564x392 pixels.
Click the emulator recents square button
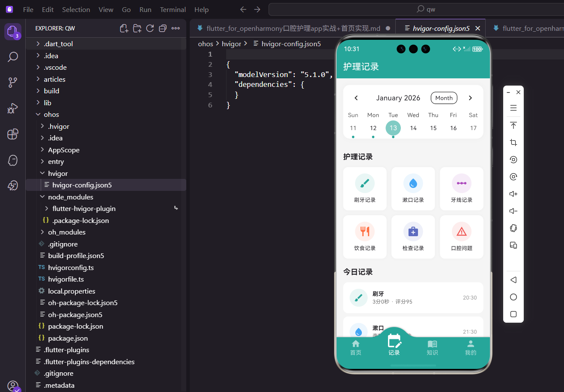[513, 314]
